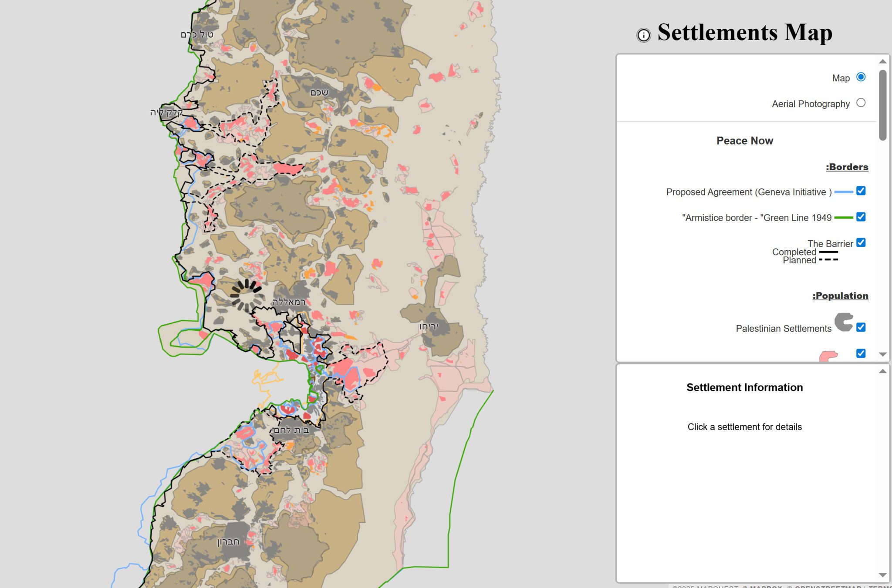892x588 pixels.
Task: Uncheck The Barrier checkbox
Action: (860, 243)
